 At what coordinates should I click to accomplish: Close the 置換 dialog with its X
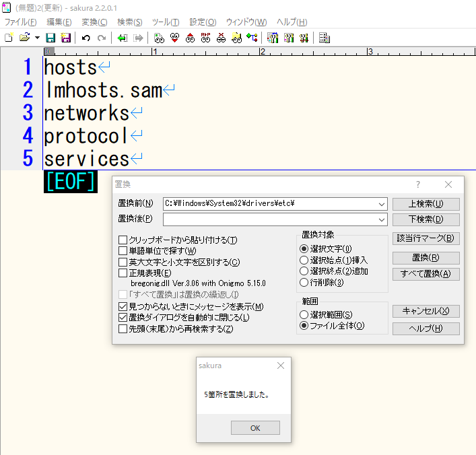pyautogui.click(x=448, y=184)
